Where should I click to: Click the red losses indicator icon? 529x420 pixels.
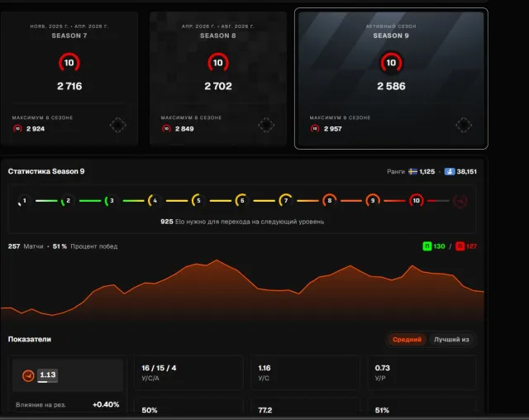coord(460,246)
